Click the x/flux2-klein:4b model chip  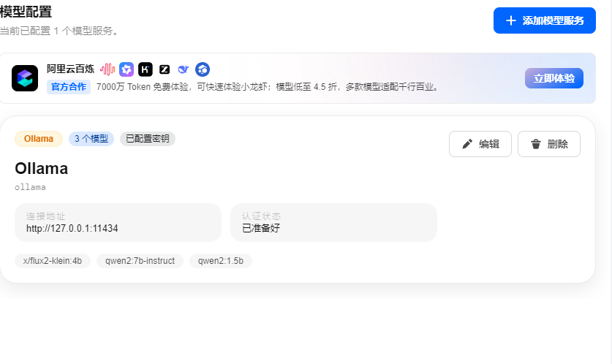53,261
